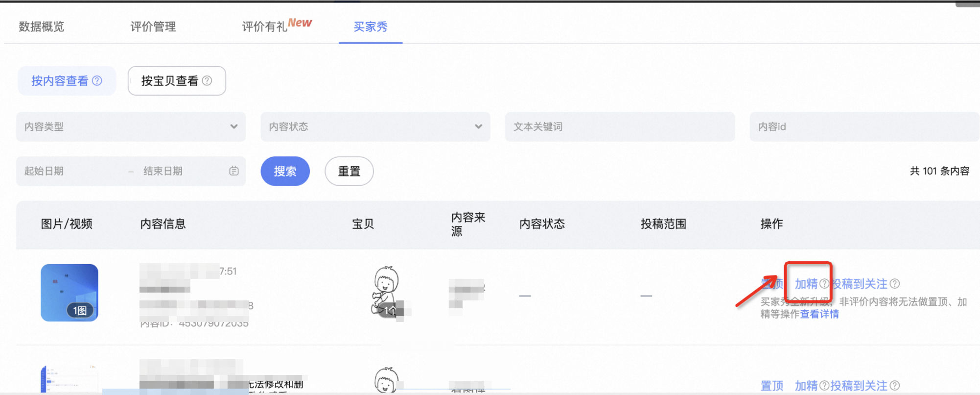Image resolution: width=980 pixels, height=395 pixels.
Task: Choose the 按宝贝查看 view button
Action: [177, 81]
